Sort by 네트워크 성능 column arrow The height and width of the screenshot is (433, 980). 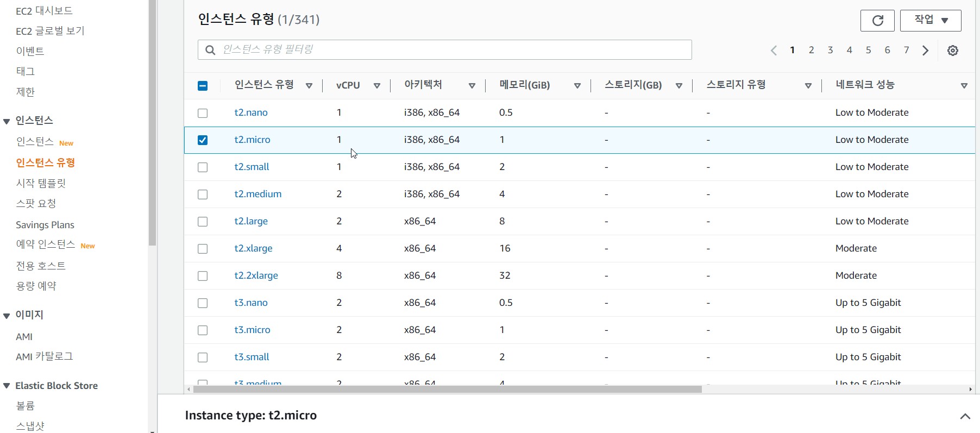pos(964,86)
